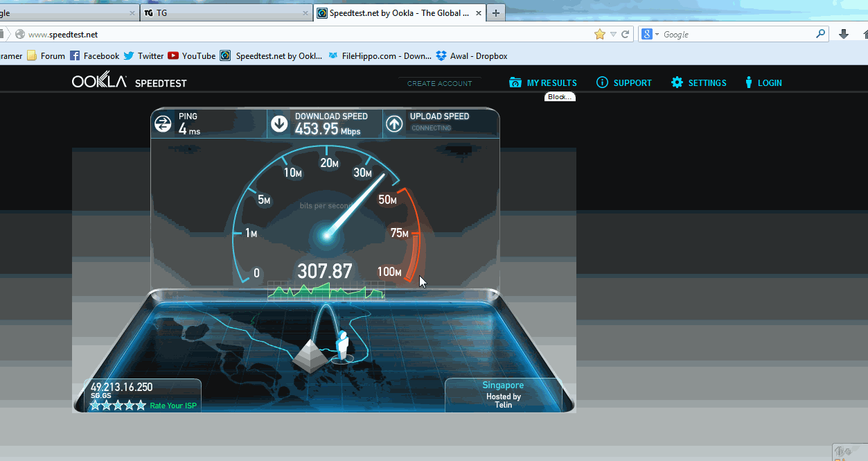Open a new browser tab
Image resolution: width=868 pixels, height=461 pixels.
click(x=495, y=12)
